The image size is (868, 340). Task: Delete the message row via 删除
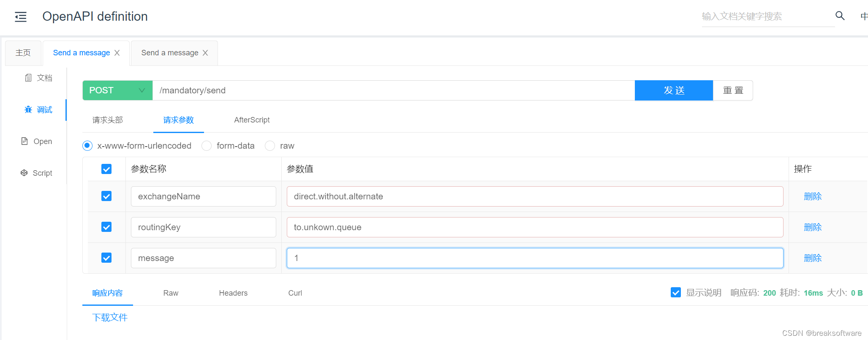(813, 258)
